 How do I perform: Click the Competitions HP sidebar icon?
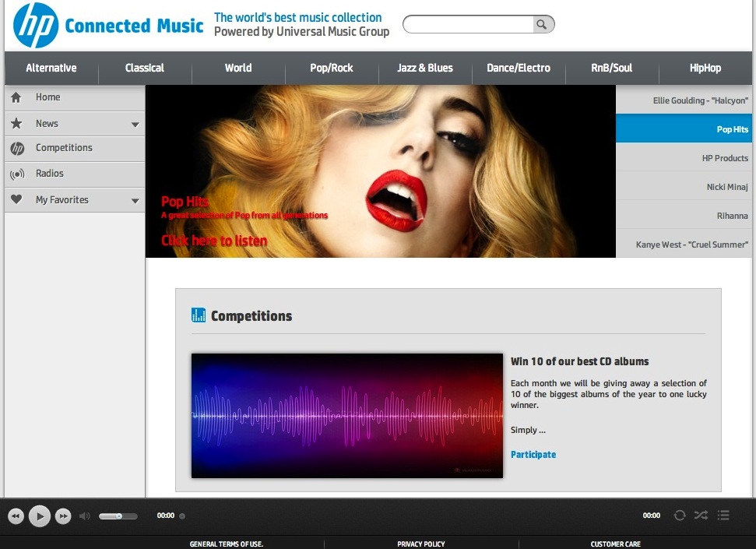[x=17, y=149]
